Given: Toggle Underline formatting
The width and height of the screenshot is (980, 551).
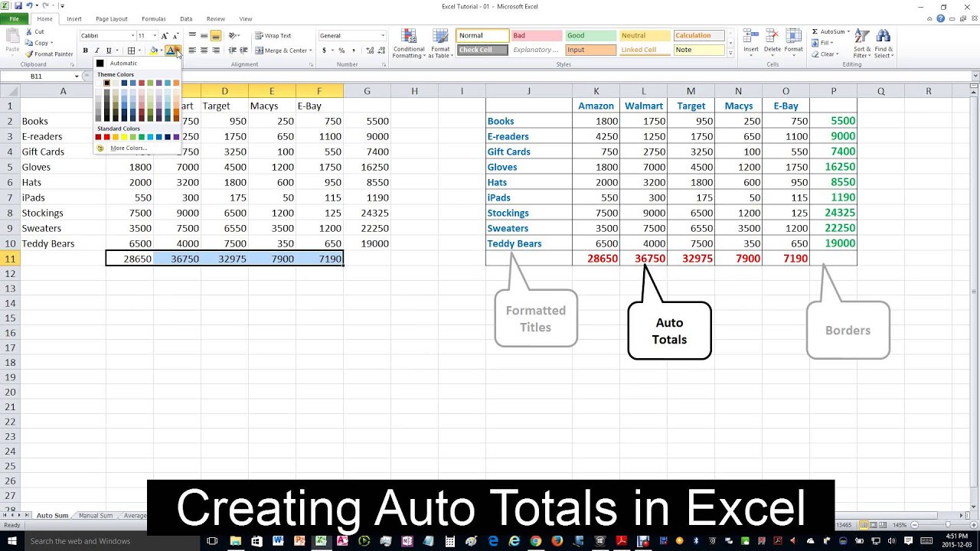Looking at the screenshot, I should coord(109,51).
